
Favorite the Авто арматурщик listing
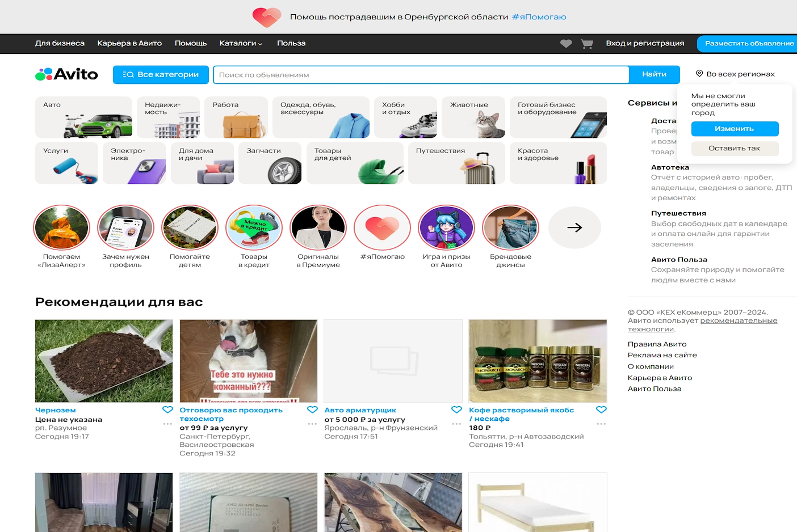(457, 409)
